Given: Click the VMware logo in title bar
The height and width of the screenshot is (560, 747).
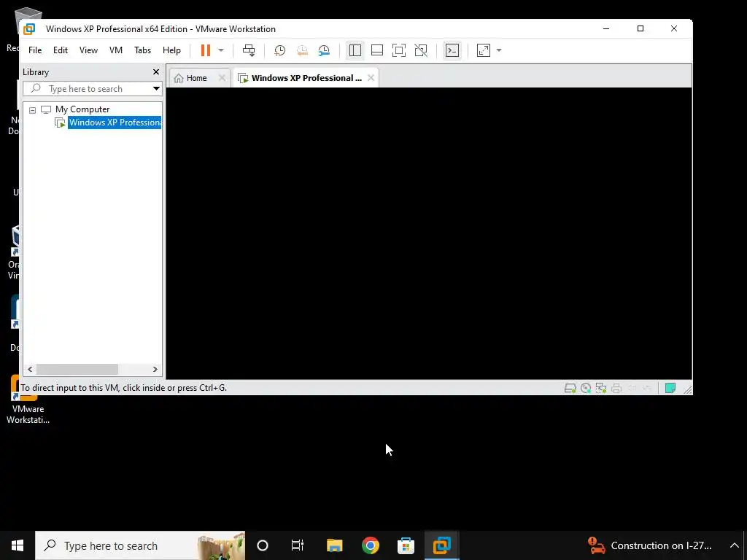Looking at the screenshot, I should click(x=29, y=29).
